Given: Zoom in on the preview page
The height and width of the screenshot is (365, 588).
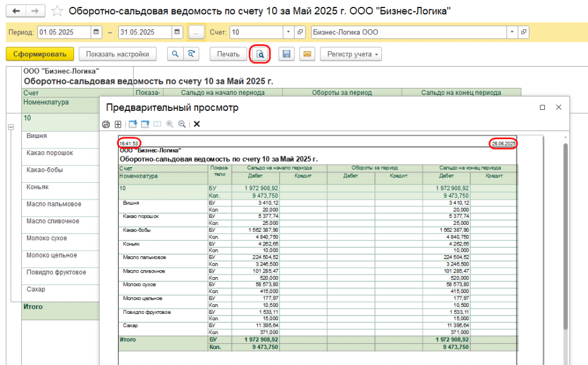Looking at the screenshot, I should click(169, 124).
